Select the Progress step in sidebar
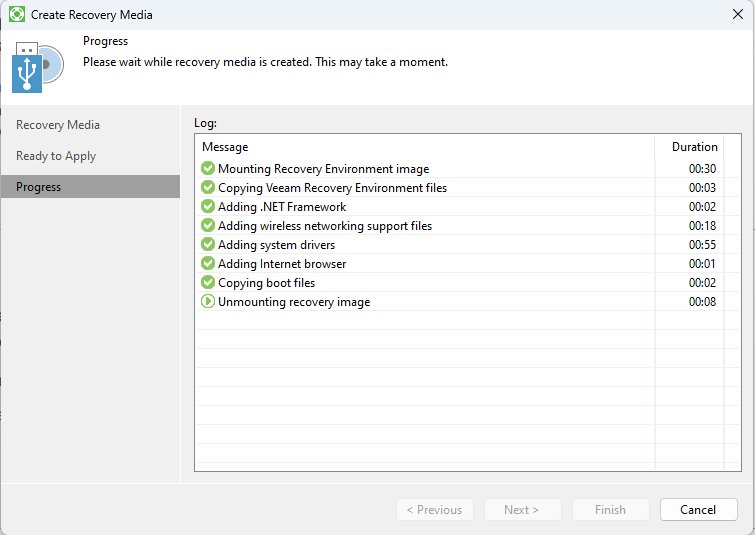 pos(39,187)
